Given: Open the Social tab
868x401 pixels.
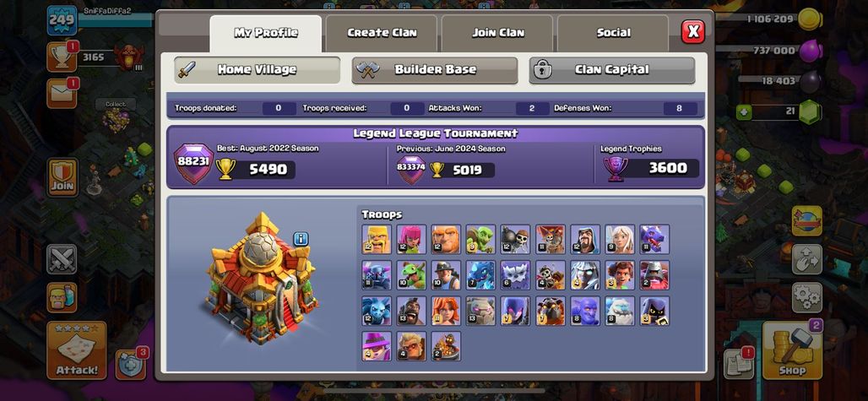Looking at the screenshot, I should coord(613,33).
